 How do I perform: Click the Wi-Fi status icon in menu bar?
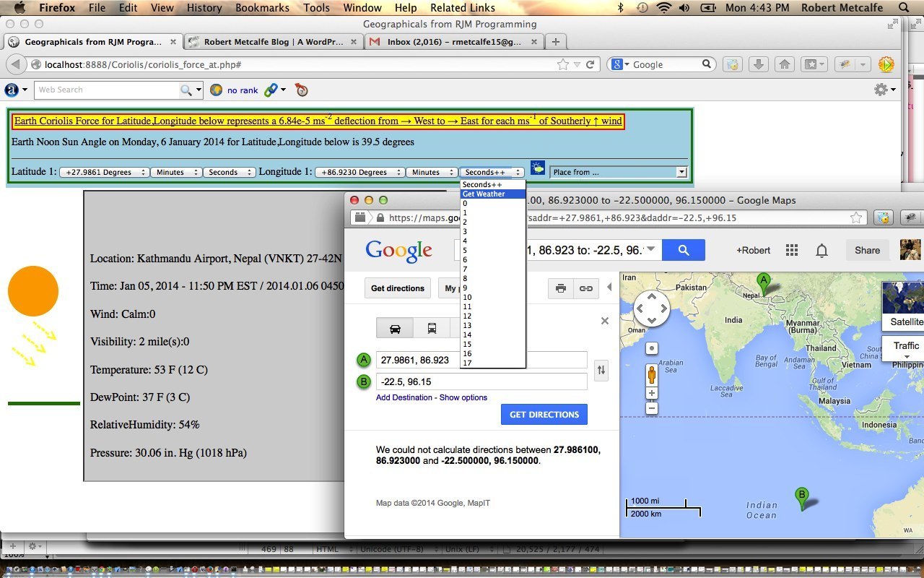(x=664, y=8)
